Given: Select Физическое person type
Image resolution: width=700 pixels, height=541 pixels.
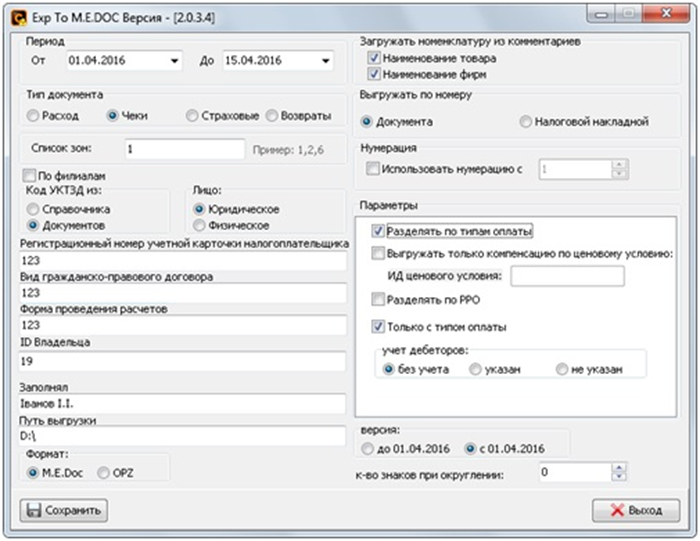Looking at the screenshot, I should pyautogui.click(x=199, y=225).
